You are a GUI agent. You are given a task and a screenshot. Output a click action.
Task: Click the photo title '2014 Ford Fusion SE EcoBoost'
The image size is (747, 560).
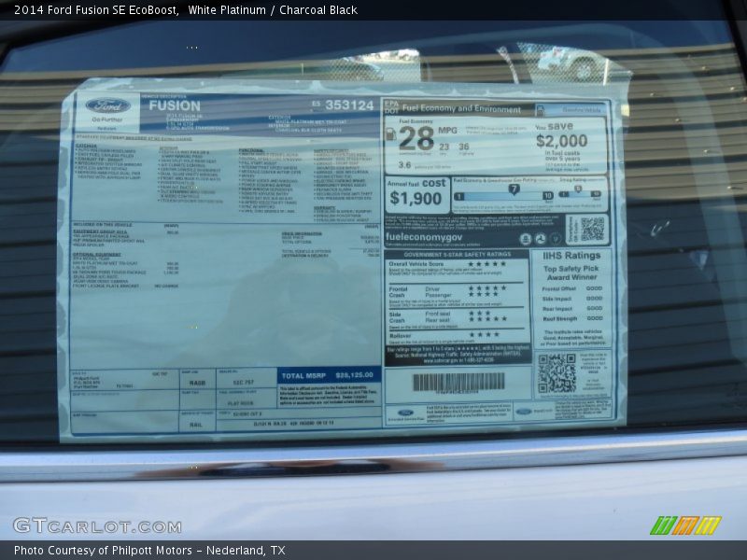pos(96,10)
